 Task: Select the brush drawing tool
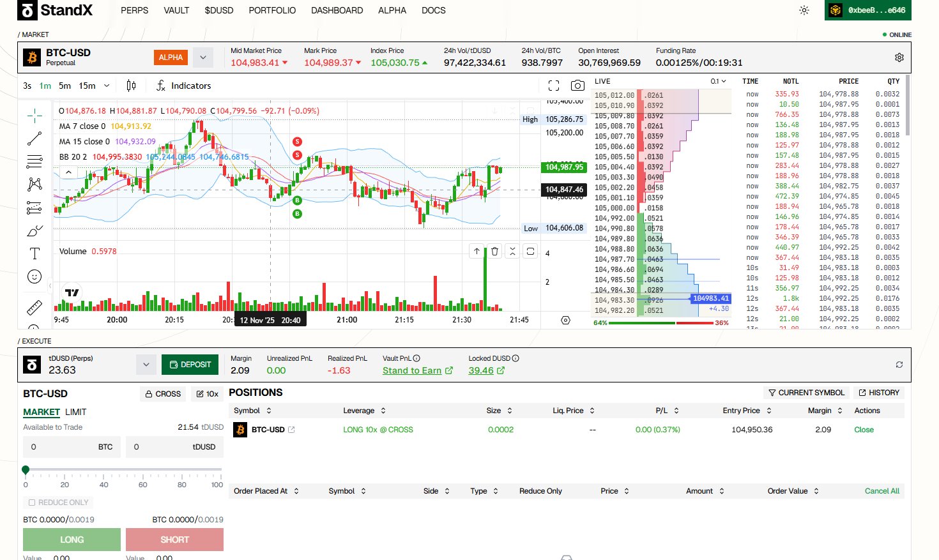[34, 231]
